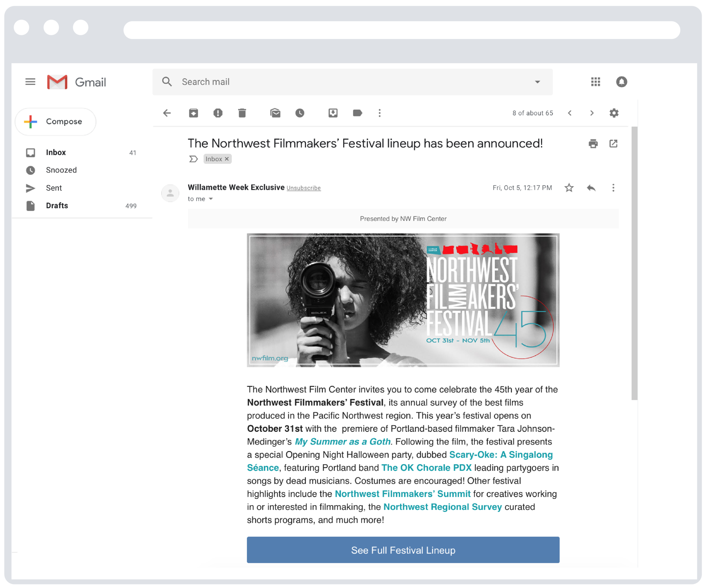Screen dimensions: 706x588
Task: Reply to Willamette Week Exclusive
Action: coord(591,188)
